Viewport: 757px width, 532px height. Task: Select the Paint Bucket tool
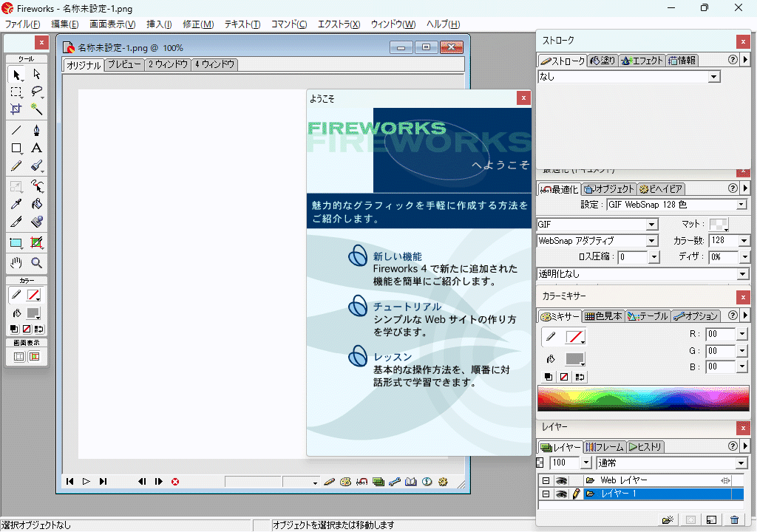click(x=35, y=204)
